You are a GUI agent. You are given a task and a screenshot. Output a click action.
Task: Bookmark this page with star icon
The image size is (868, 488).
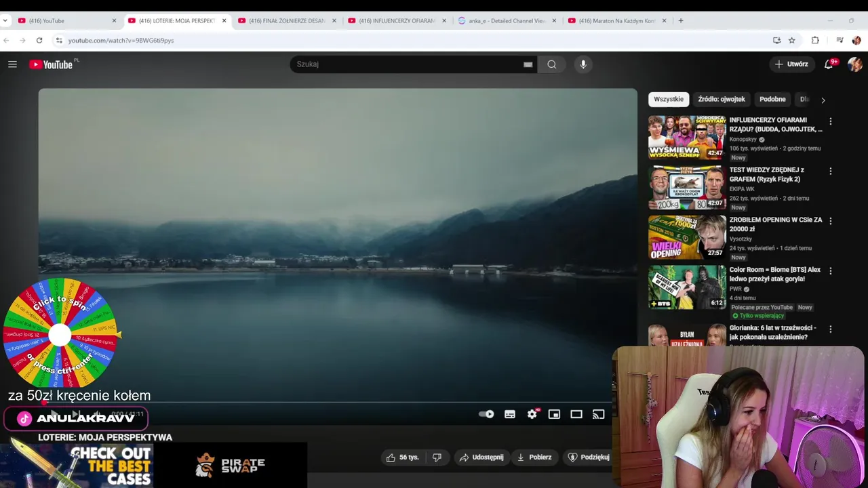pos(792,40)
